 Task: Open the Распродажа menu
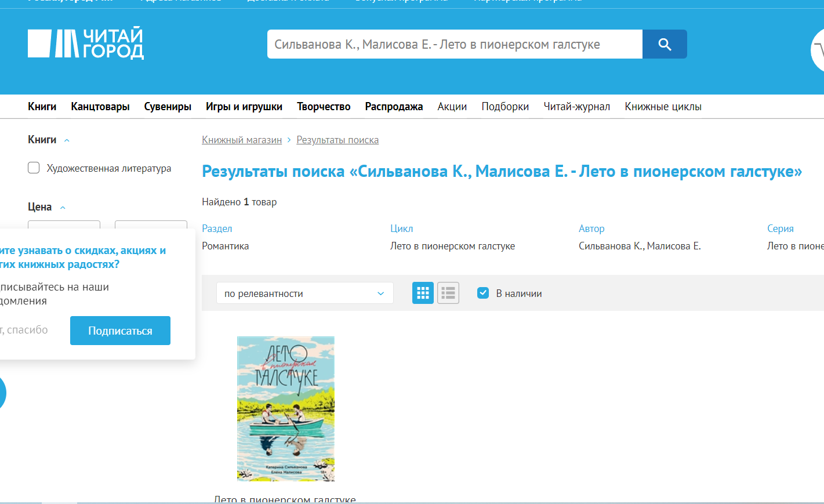coord(394,107)
